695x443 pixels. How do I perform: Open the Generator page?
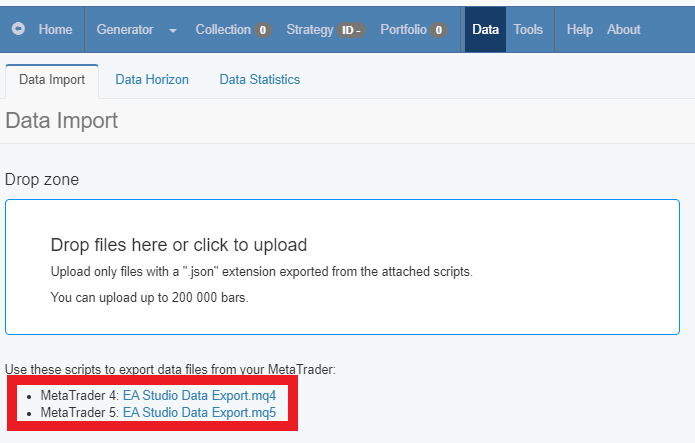click(x=124, y=30)
